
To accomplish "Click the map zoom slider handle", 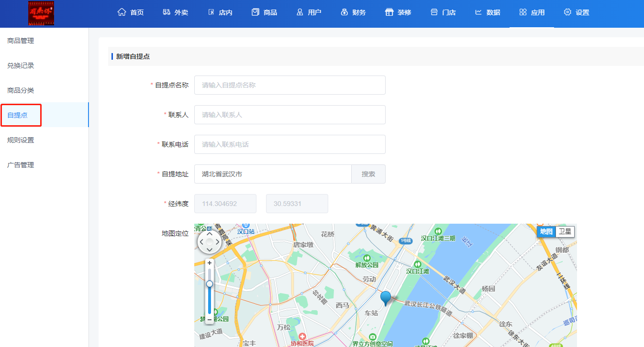I will [x=209, y=284].
